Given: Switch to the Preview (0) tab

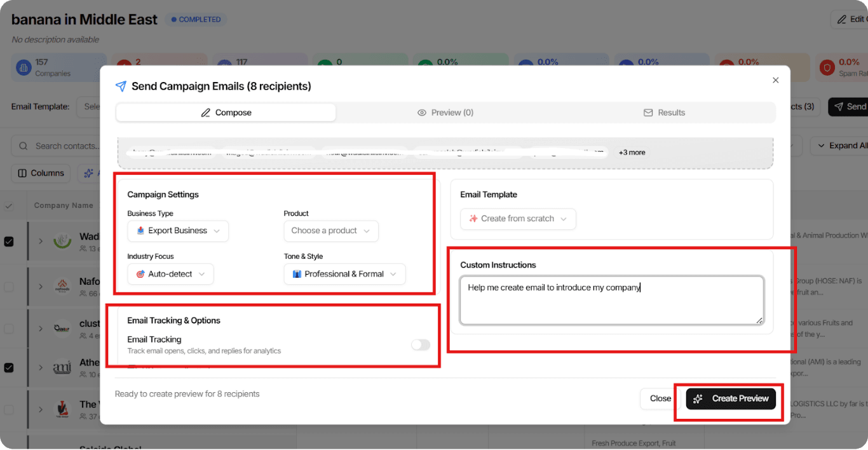Looking at the screenshot, I should [445, 112].
